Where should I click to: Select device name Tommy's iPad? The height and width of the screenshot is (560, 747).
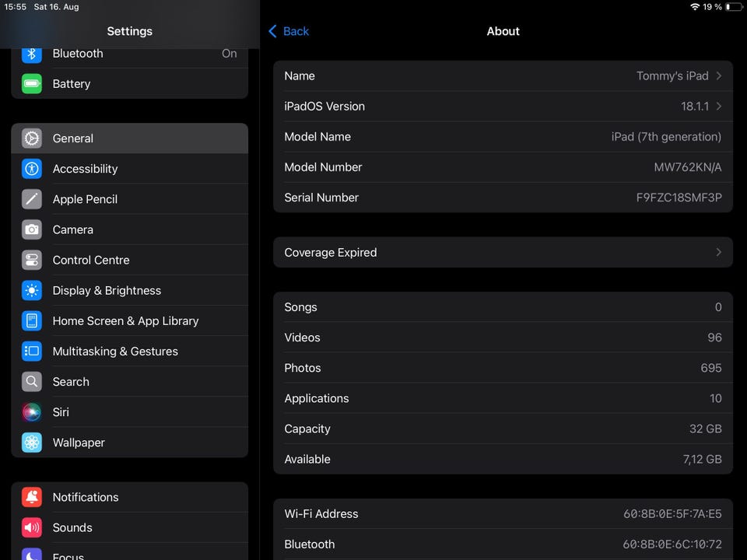[x=672, y=76]
